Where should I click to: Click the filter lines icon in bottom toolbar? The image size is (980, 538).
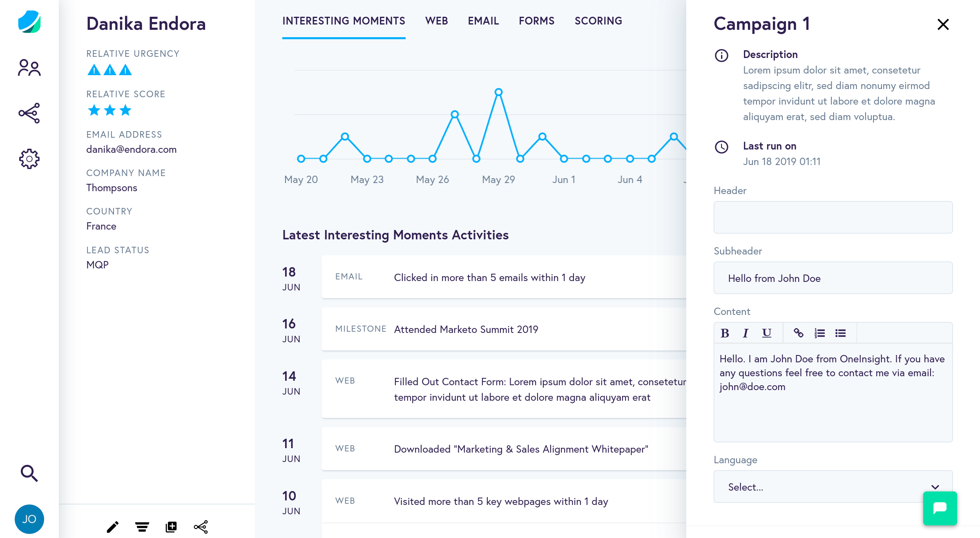(142, 527)
